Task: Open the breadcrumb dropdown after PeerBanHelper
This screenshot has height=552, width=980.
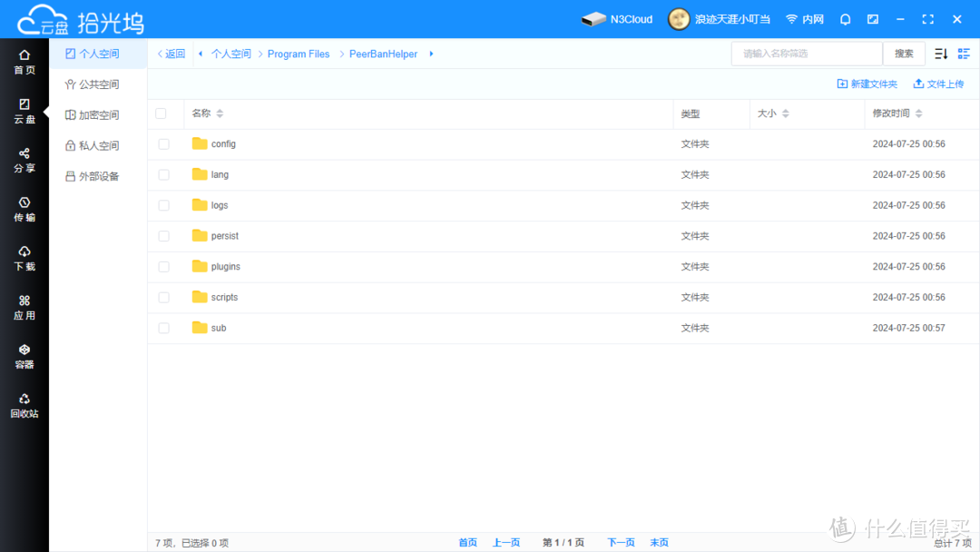Action: 429,54
